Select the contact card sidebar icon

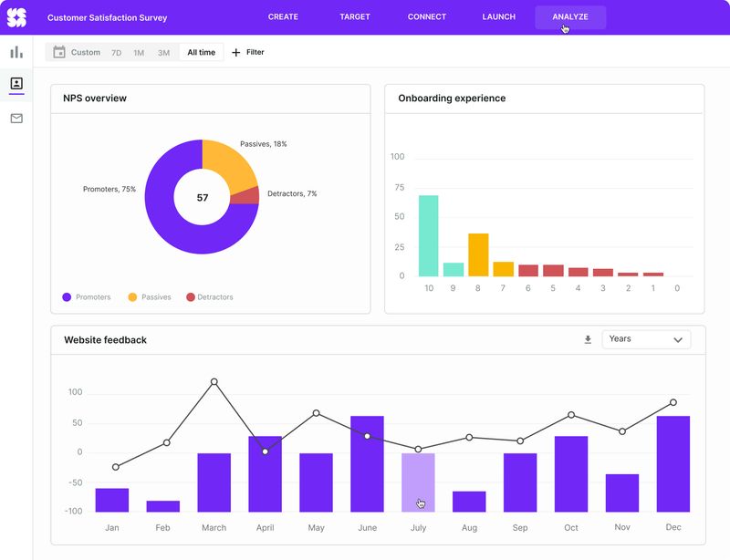click(16, 83)
